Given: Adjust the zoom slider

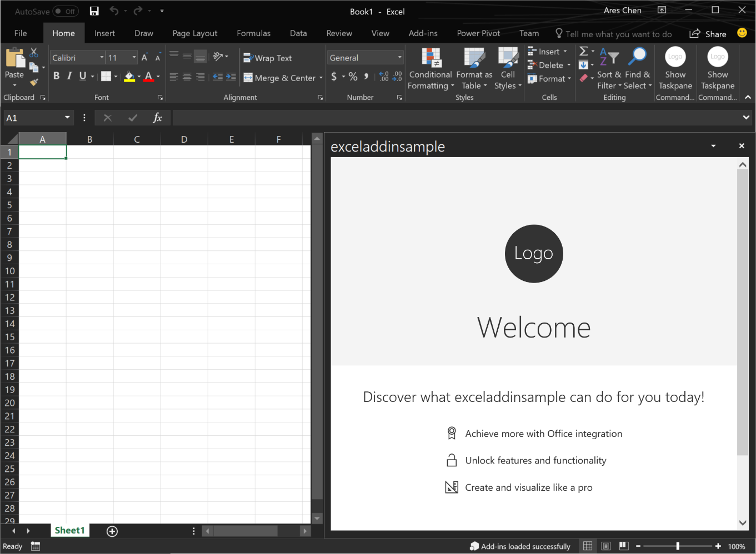Looking at the screenshot, I should click(678, 546).
